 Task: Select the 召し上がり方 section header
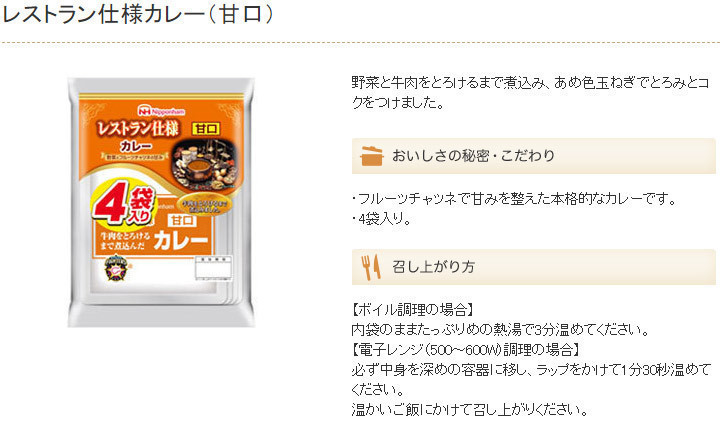click(533, 267)
